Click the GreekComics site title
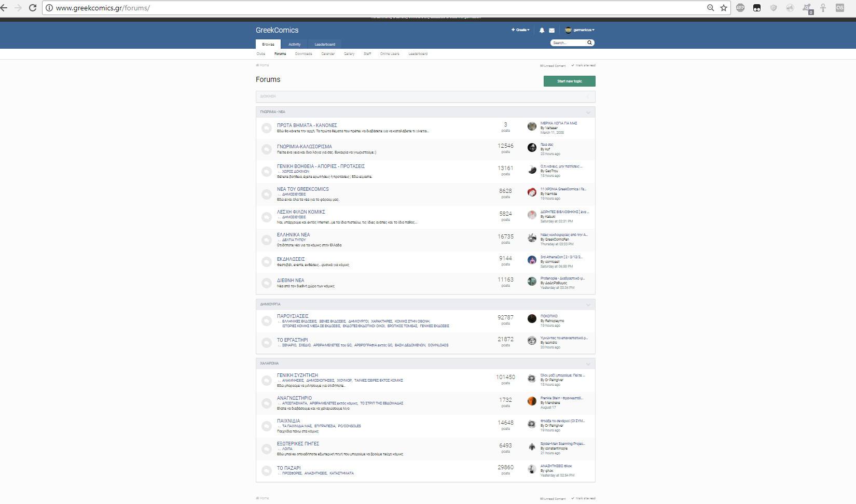The image size is (856, 504). click(x=277, y=30)
